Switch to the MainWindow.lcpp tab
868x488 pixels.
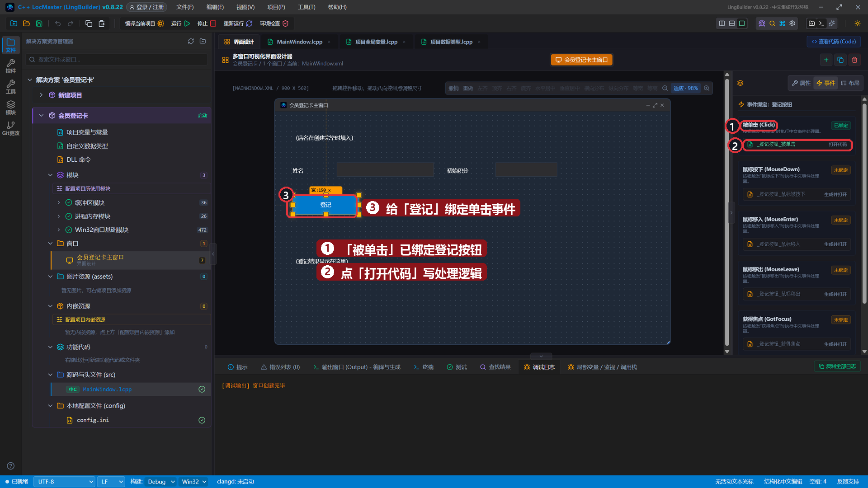(299, 42)
